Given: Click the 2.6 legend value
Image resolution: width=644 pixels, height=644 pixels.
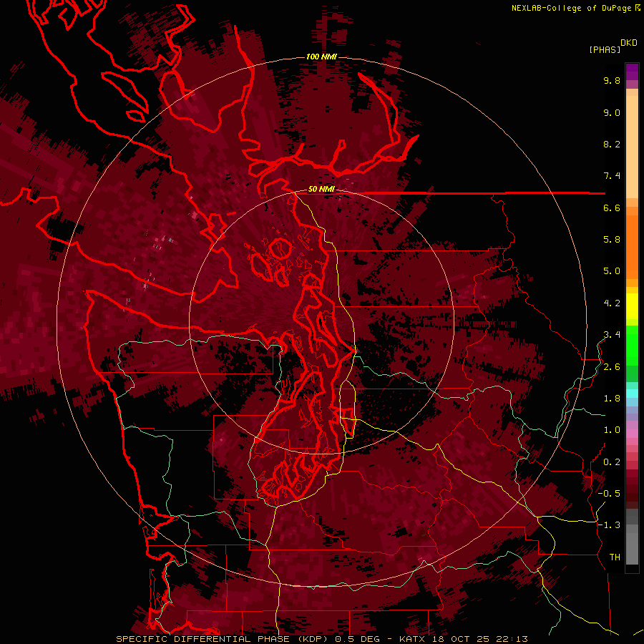Looking at the screenshot, I should (x=612, y=367).
